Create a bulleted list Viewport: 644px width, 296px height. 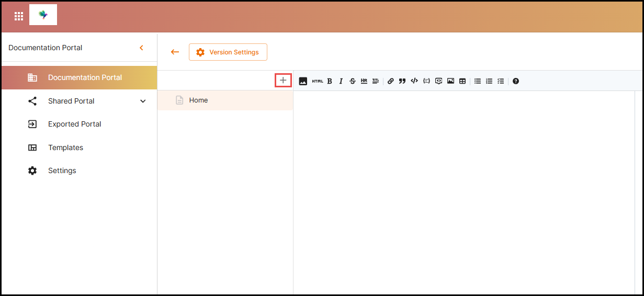click(478, 81)
